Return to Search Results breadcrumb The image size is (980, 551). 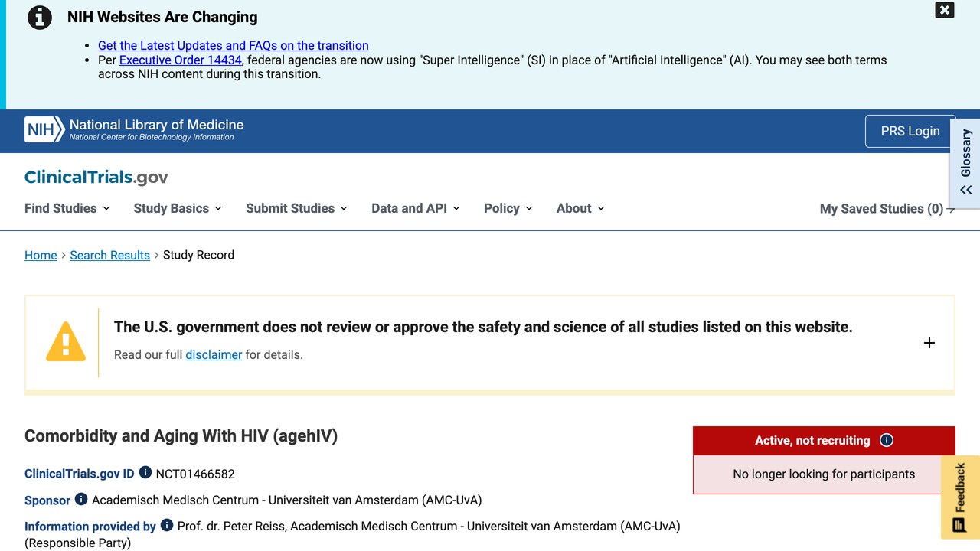[109, 255]
